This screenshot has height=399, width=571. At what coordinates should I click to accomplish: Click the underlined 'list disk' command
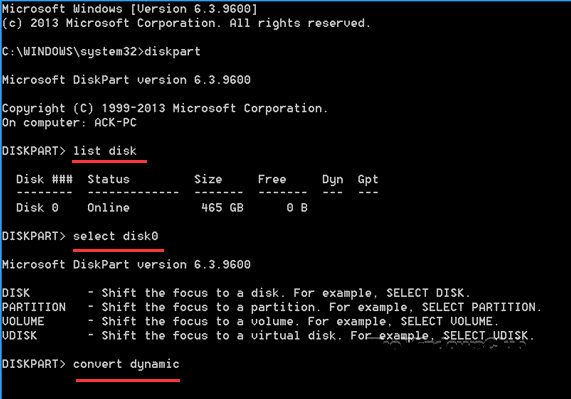[105, 151]
